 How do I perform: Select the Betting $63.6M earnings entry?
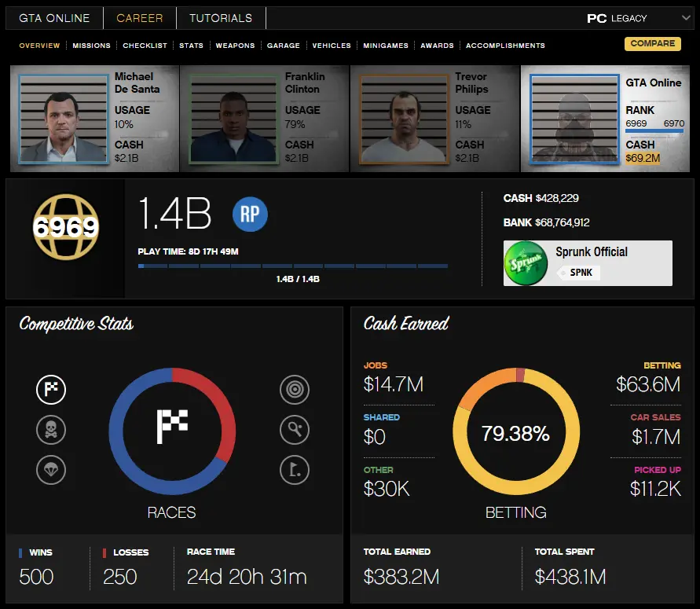click(x=648, y=378)
